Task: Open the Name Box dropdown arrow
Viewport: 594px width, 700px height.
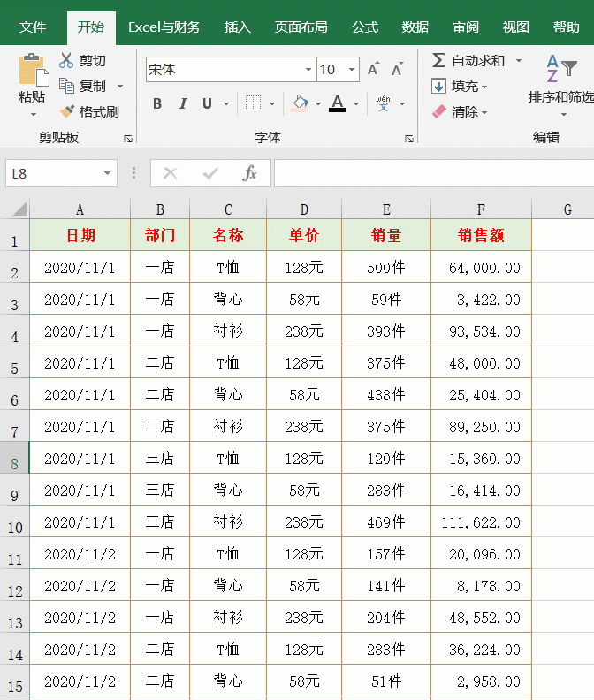Action: pos(108,174)
